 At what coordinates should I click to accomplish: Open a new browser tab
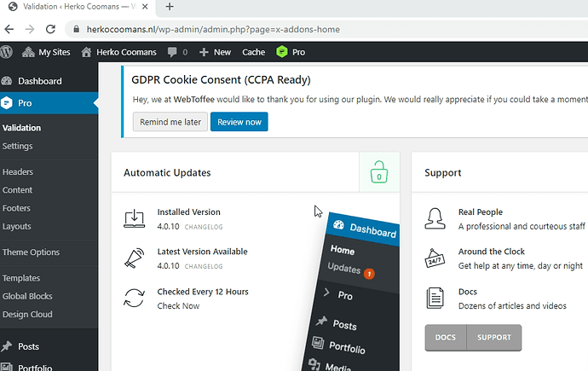click(x=170, y=7)
